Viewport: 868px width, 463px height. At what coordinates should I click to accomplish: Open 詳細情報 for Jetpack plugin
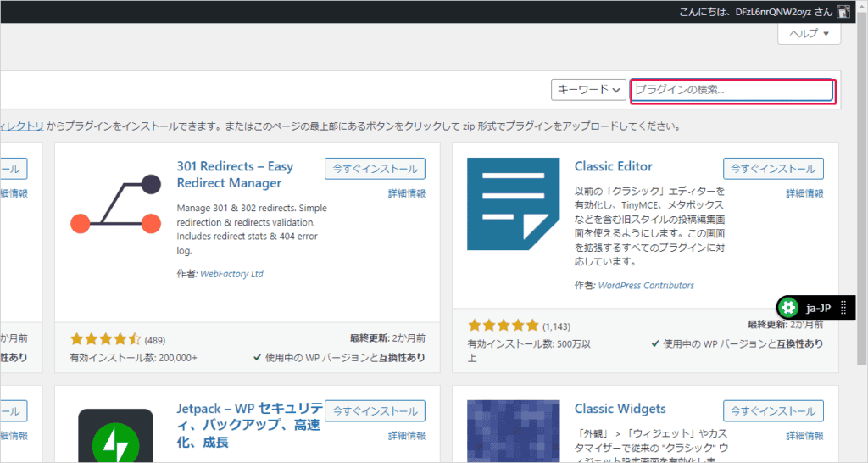(407, 436)
